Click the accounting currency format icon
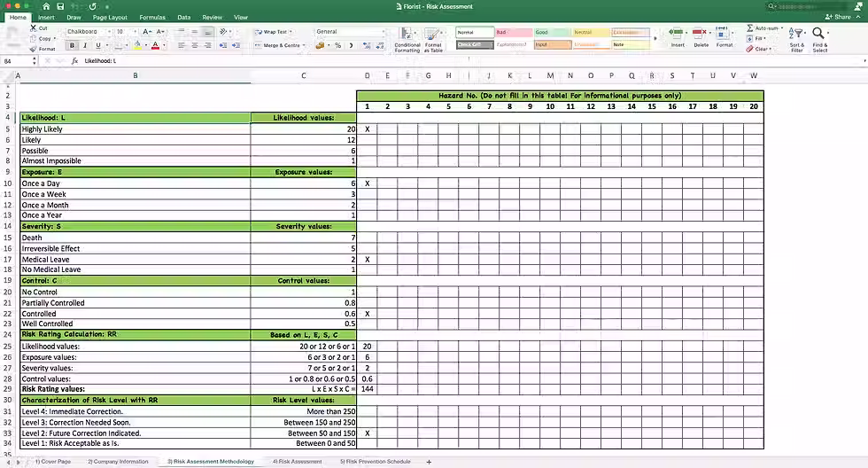This screenshot has width=868, height=468. (320, 45)
